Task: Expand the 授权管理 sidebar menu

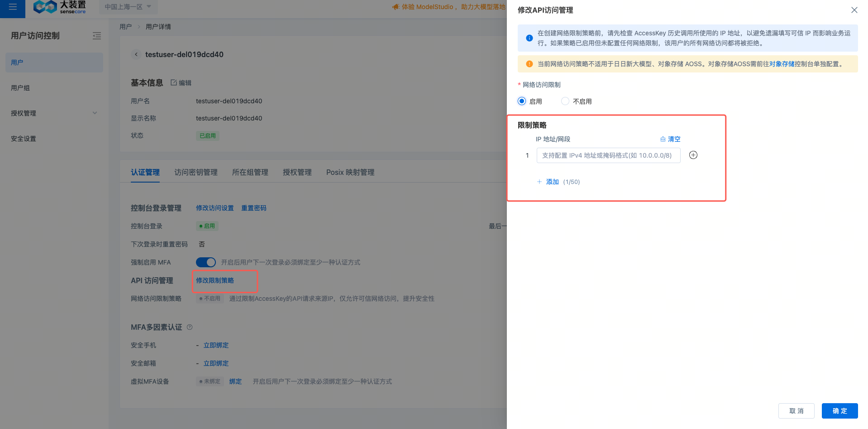Action: (54, 113)
